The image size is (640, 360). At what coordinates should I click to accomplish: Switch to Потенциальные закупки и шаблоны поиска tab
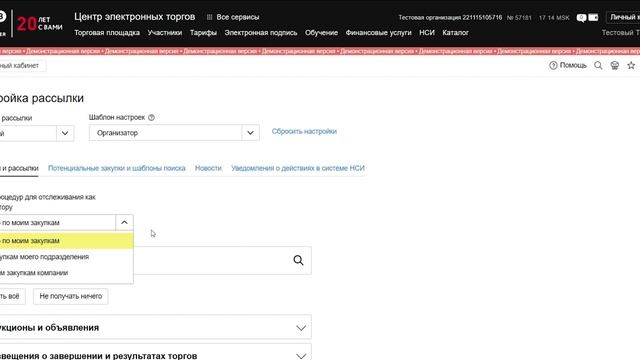(x=117, y=168)
